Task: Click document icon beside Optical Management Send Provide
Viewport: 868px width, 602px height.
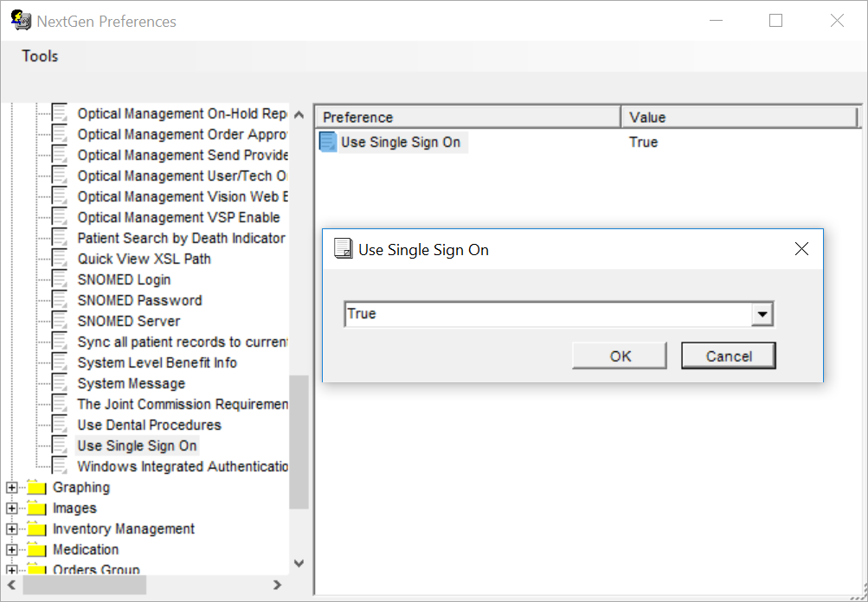Action: tap(59, 155)
